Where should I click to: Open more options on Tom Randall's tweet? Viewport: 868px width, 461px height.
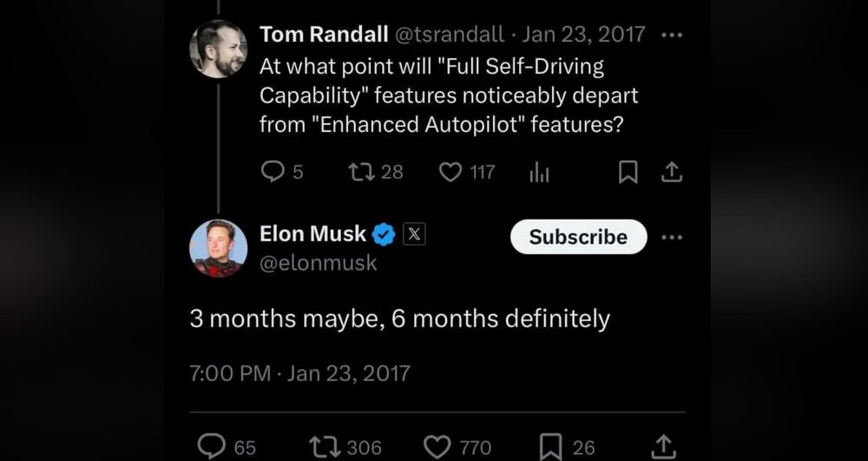tap(672, 36)
